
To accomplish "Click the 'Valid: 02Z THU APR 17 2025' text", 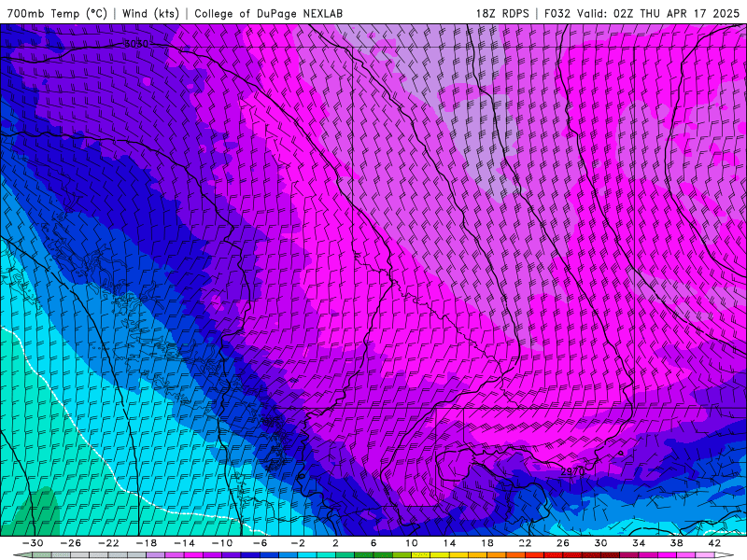I will click(658, 13).
